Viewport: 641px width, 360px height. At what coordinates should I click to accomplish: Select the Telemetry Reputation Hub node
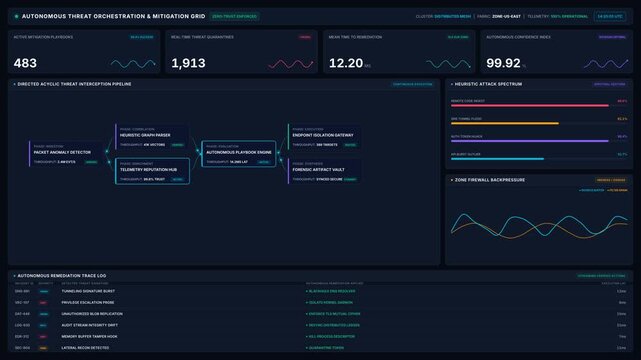152,171
